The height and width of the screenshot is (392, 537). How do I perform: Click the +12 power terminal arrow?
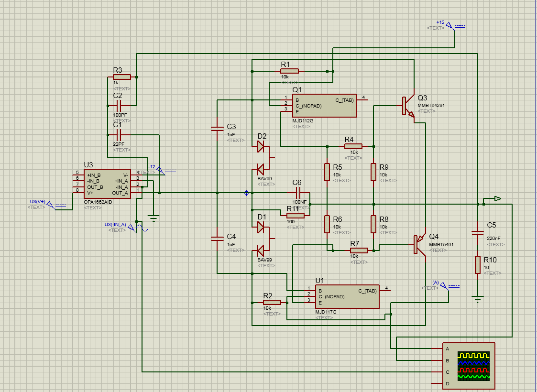[451, 26]
